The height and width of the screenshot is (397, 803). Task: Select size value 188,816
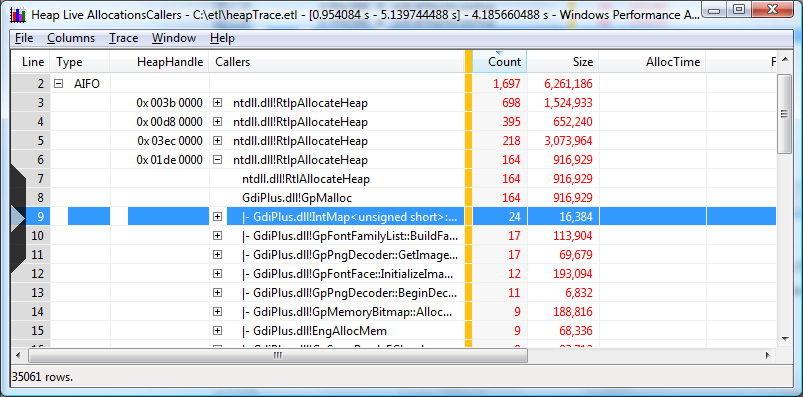pyautogui.click(x=573, y=311)
